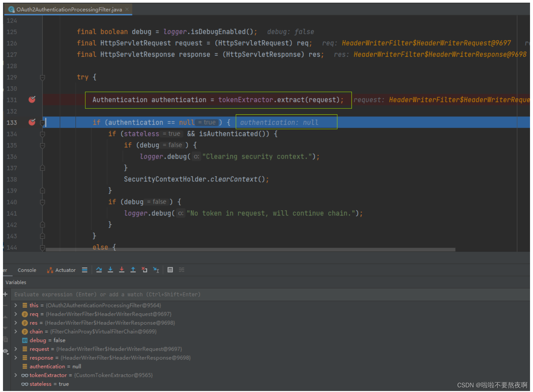Focus the Evaluate expression input field

pos(271,294)
